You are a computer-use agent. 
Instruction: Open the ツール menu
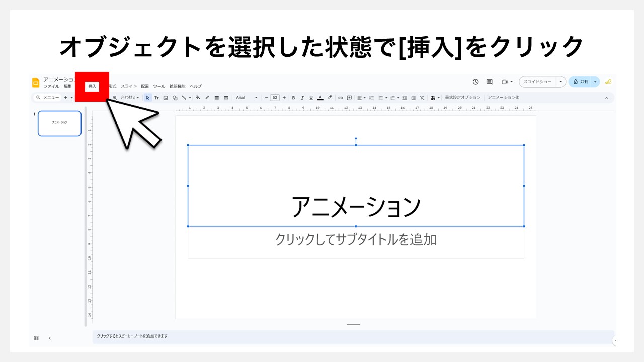point(159,86)
